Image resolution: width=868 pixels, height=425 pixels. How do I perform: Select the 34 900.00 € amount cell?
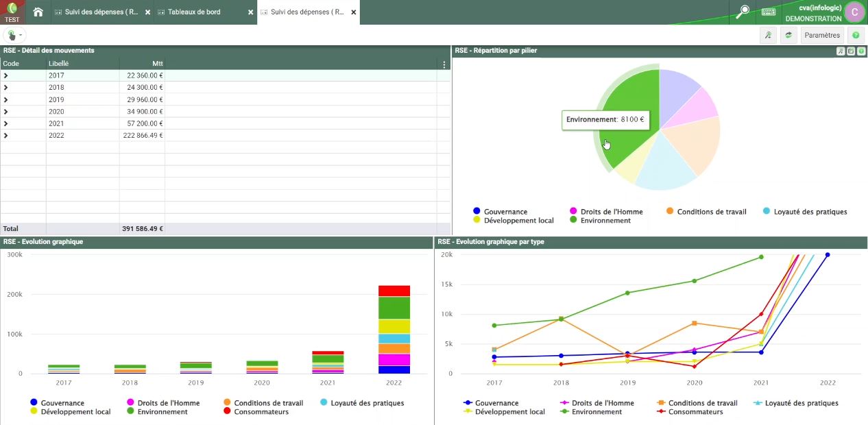coord(142,112)
